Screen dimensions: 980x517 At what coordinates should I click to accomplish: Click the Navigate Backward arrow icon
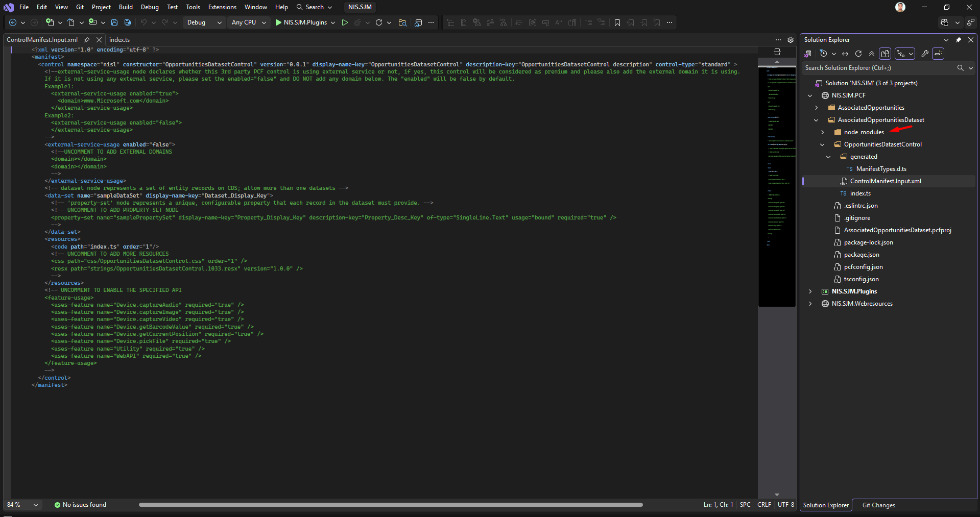point(13,22)
